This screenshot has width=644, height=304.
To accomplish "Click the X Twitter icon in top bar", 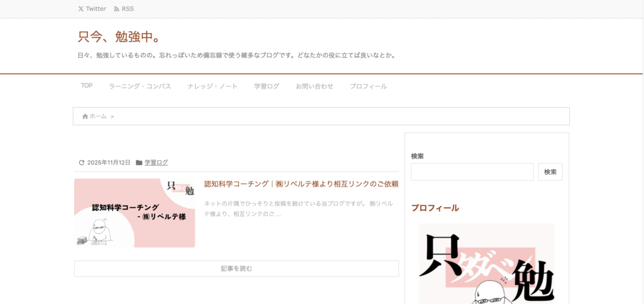I will point(80,9).
